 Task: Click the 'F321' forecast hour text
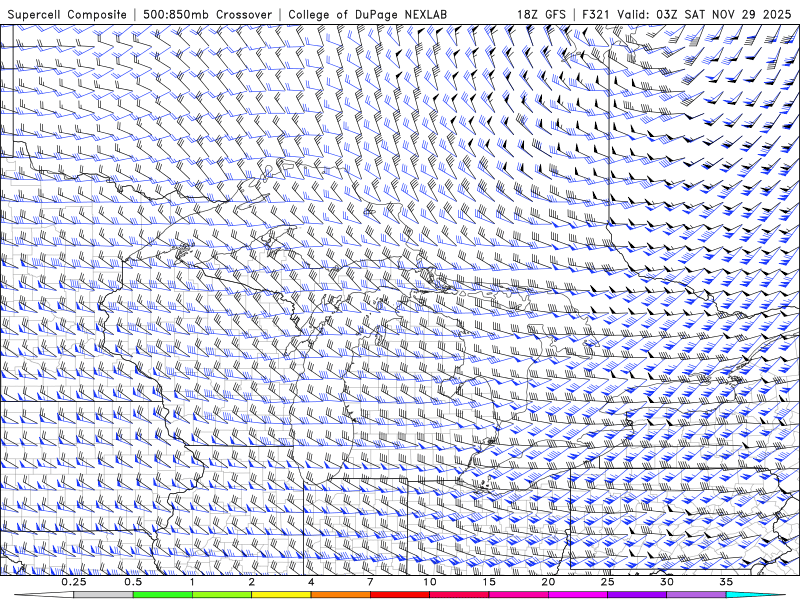click(596, 15)
